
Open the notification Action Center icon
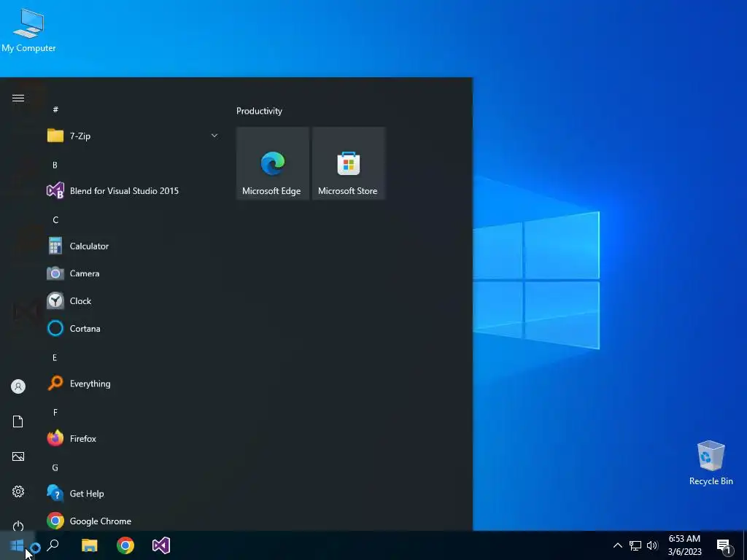[724, 545]
